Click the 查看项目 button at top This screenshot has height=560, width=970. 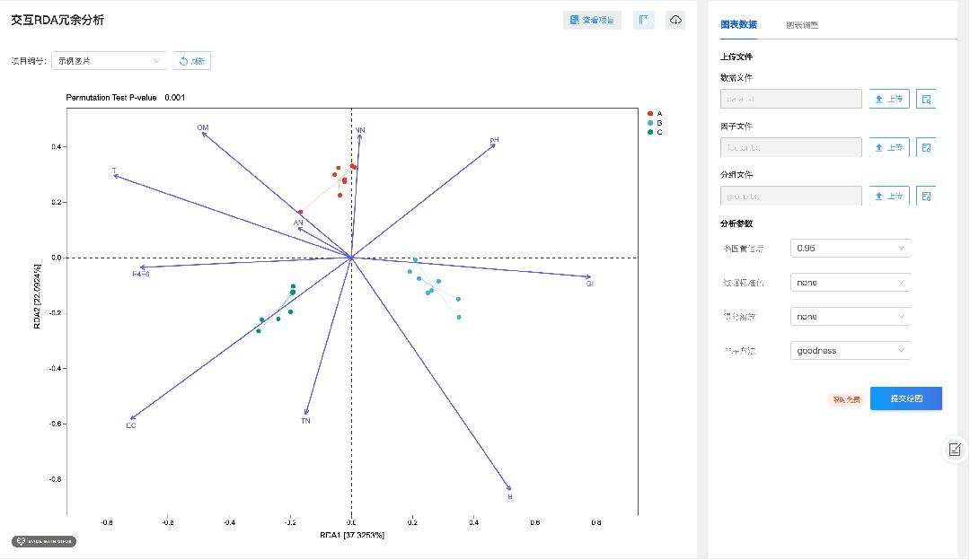pyautogui.click(x=593, y=20)
